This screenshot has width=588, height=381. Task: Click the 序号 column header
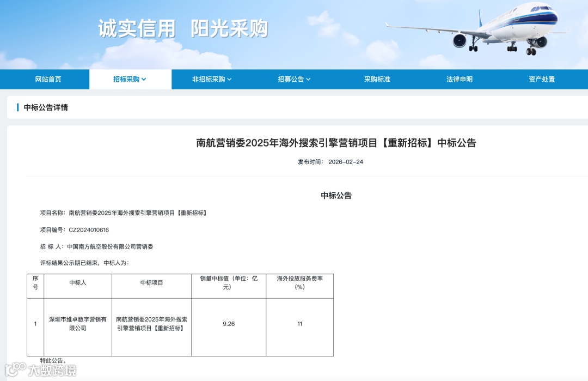[35, 286]
